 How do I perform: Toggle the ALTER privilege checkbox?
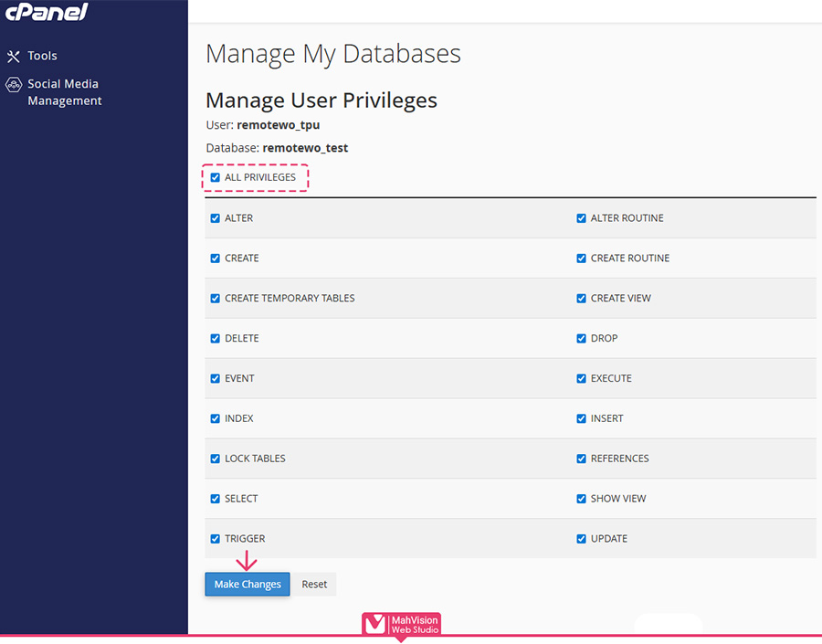(216, 218)
